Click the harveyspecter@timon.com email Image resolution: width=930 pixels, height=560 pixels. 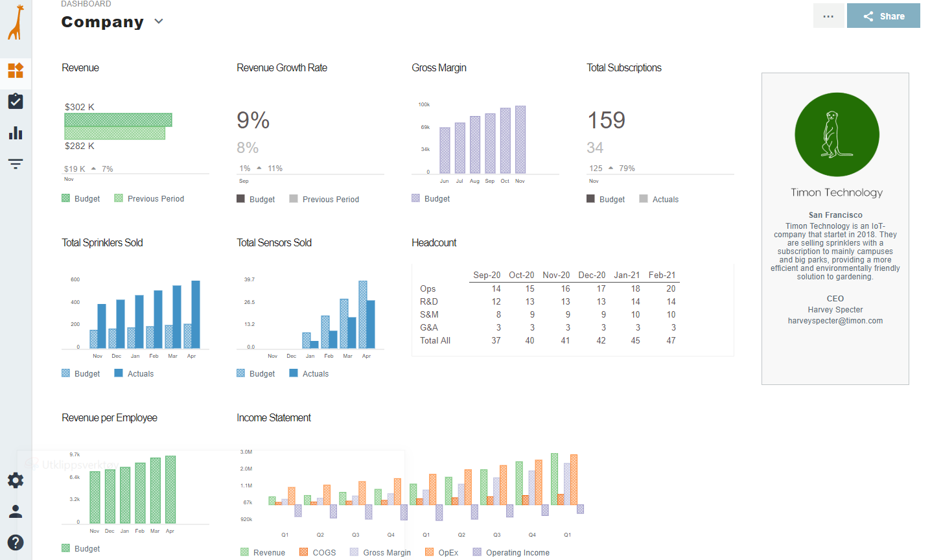point(835,321)
